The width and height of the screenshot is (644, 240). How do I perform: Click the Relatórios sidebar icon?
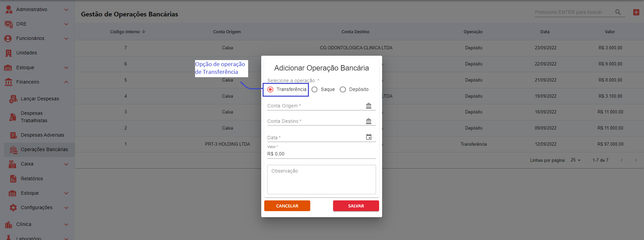coord(13,179)
